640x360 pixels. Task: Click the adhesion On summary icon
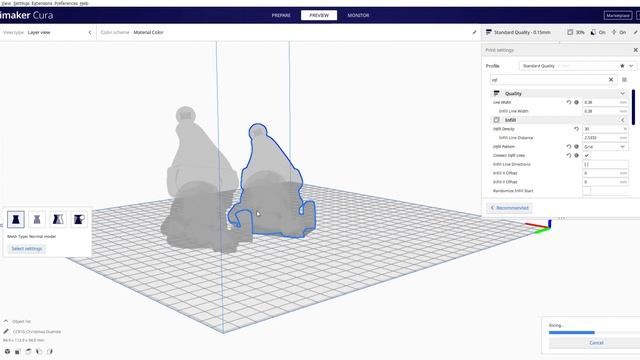coord(614,32)
